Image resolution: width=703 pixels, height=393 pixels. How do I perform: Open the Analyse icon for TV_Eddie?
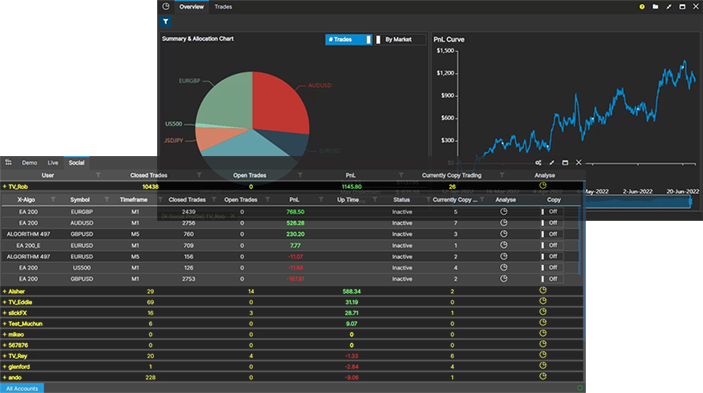point(543,301)
